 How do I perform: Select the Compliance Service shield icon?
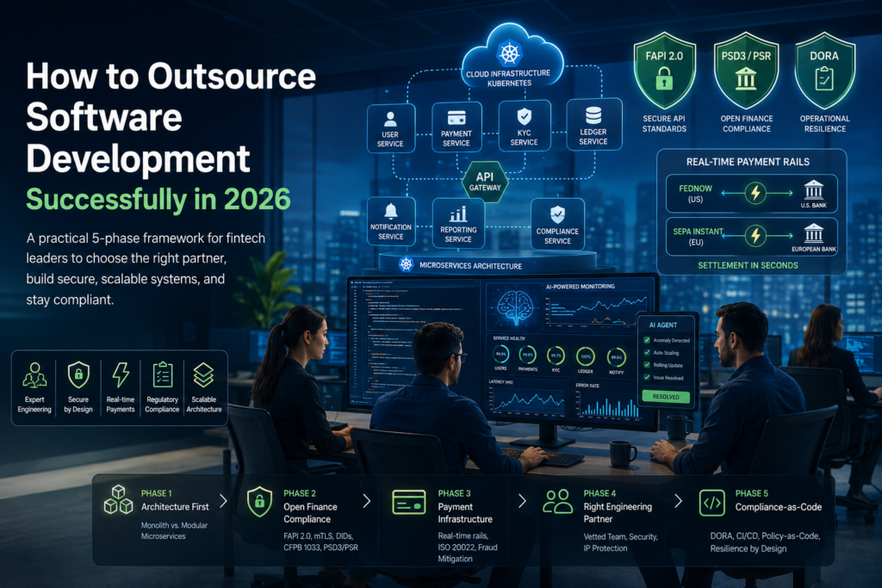[557, 214]
